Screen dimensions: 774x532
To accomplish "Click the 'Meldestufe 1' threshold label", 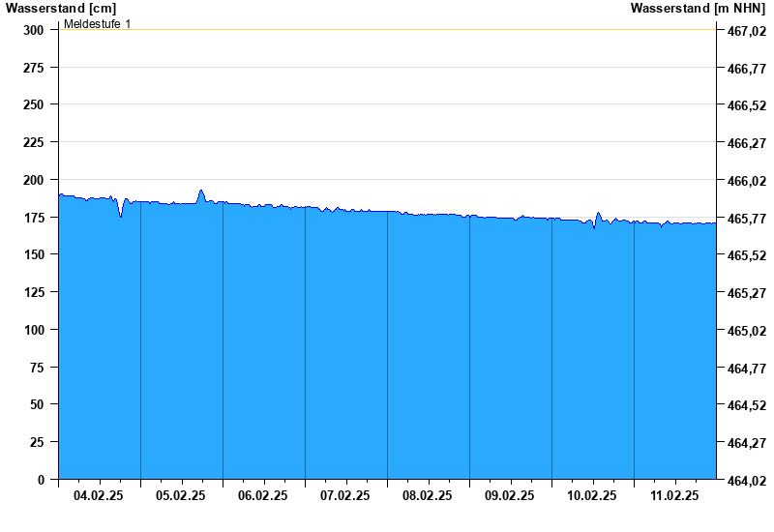I will pos(98,24).
